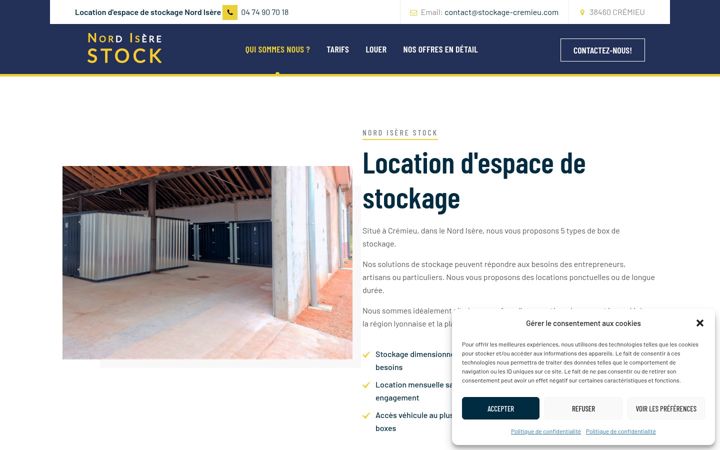Open the Qui sommes nous ? menu

click(x=277, y=50)
